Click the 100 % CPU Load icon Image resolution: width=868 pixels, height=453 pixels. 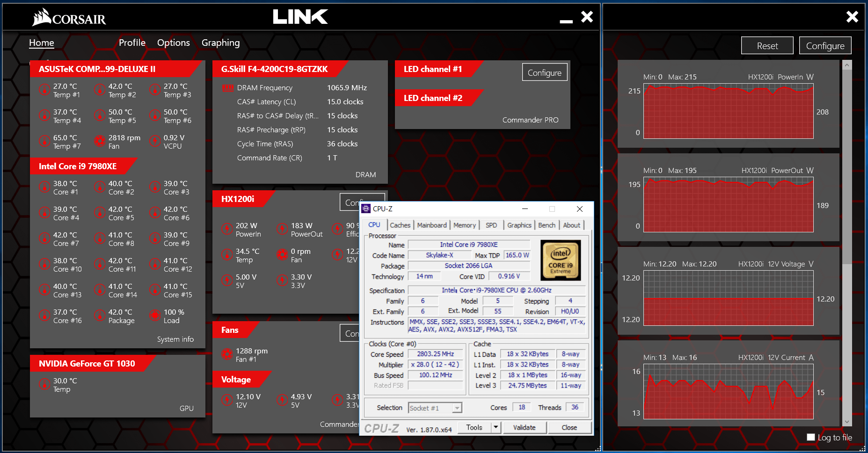coord(155,315)
